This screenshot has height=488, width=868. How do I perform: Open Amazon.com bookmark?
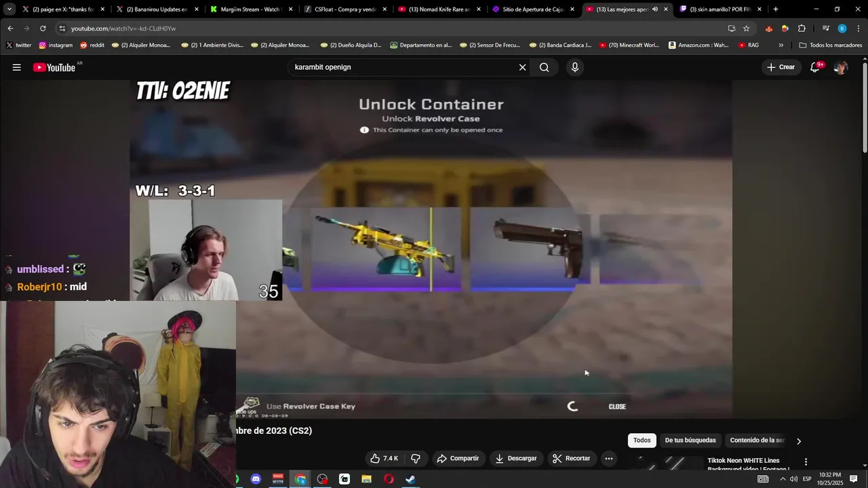698,45
